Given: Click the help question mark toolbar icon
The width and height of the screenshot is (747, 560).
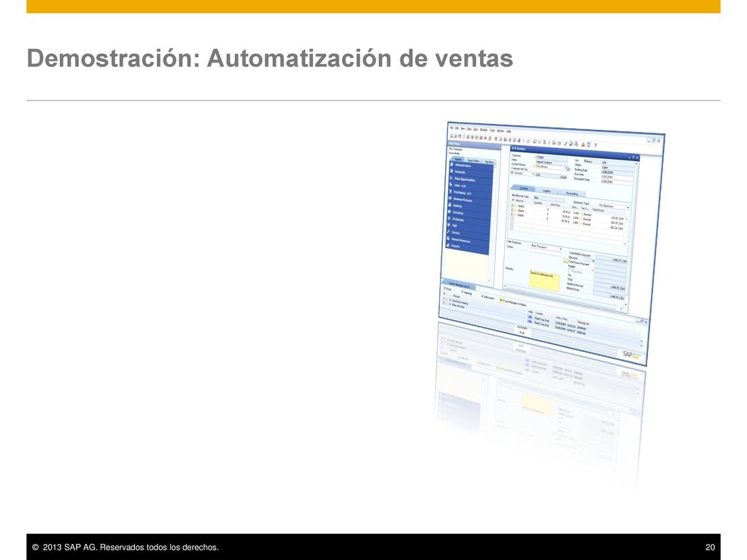Looking at the screenshot, I should tap(595, 145).
